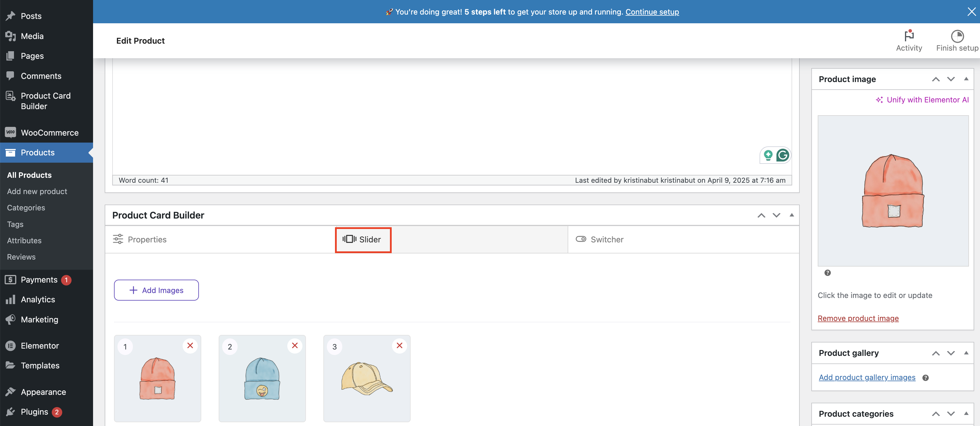Click the Word count: 41 text
The image size is (980, 426).
pyautogui.click(x=143, y=180)
